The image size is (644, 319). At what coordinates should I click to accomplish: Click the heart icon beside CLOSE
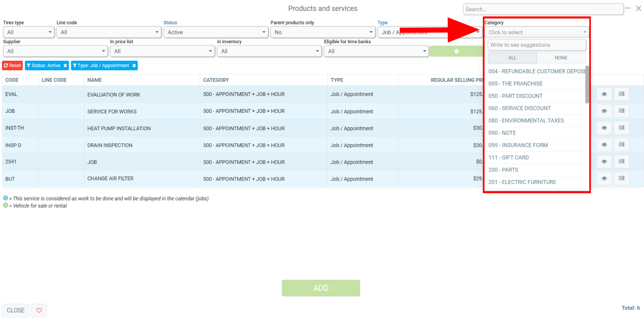pyautogui.click(x=39, y=310)
